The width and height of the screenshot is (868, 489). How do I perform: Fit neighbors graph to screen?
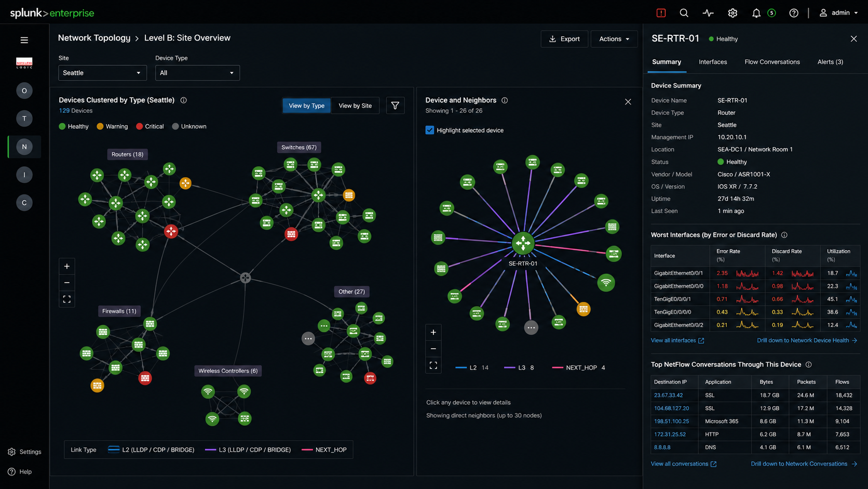click(433, 365)
